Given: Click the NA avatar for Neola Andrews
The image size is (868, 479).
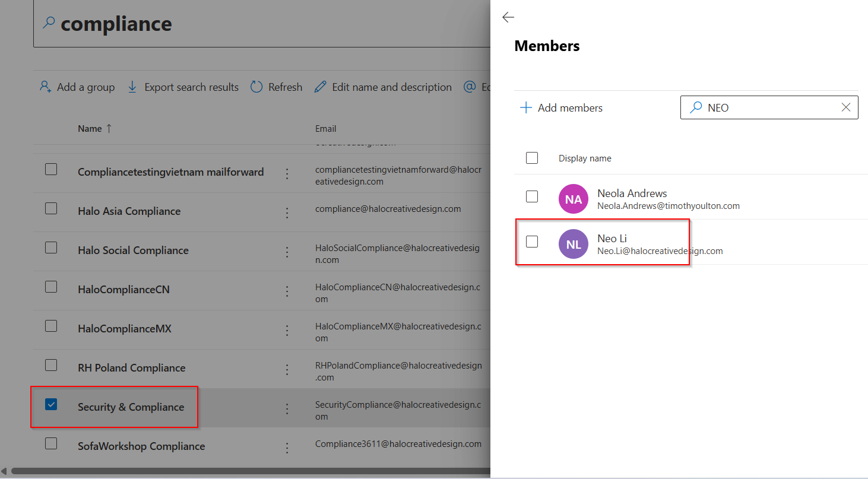Looking at the screenshot, I should [x=573, y=199].
